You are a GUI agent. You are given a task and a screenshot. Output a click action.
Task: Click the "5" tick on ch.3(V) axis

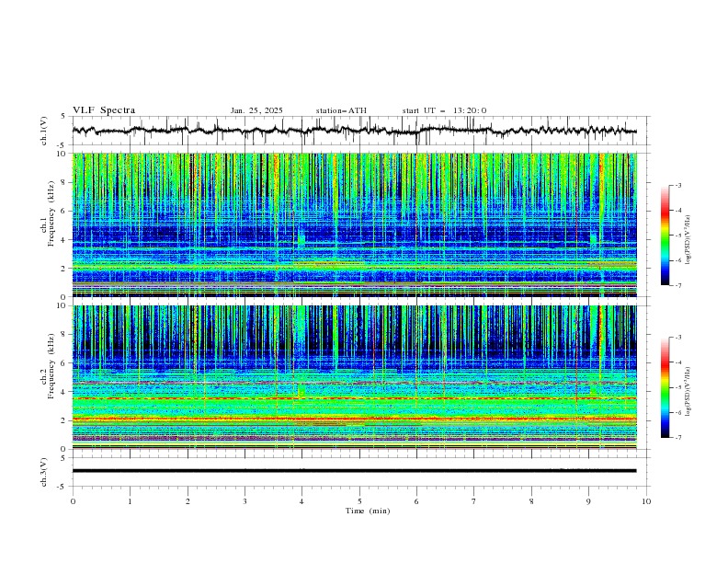point(63,458)
